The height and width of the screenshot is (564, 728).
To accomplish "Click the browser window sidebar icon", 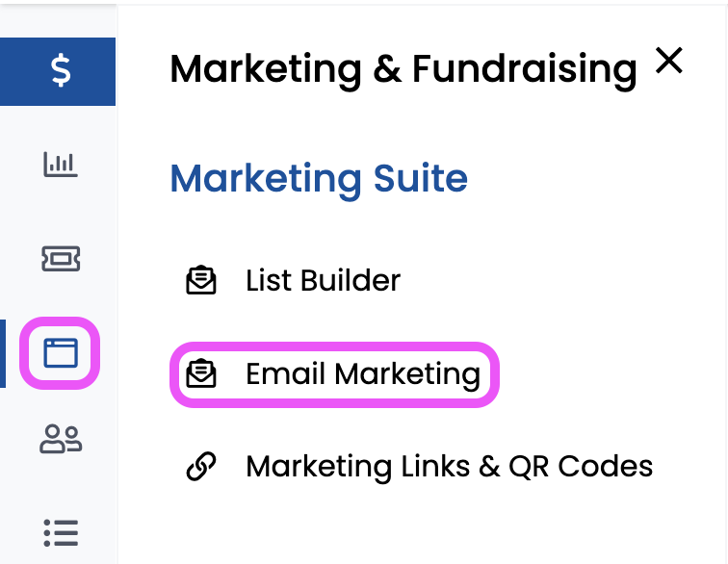I will 60,352.
